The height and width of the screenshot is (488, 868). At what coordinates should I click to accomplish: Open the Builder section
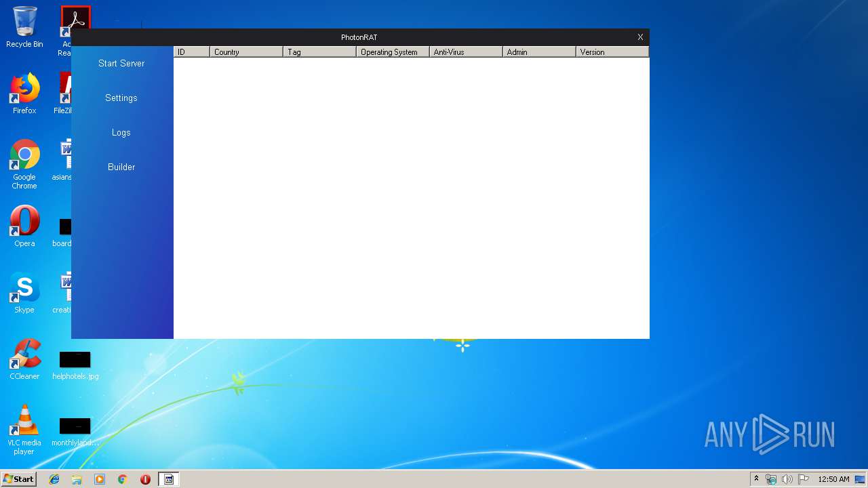pos(121,167)
